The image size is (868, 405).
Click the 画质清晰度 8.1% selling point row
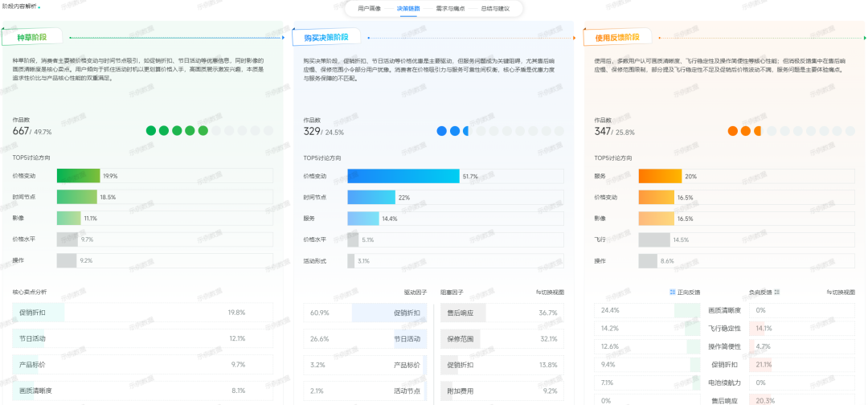point(143,391)
